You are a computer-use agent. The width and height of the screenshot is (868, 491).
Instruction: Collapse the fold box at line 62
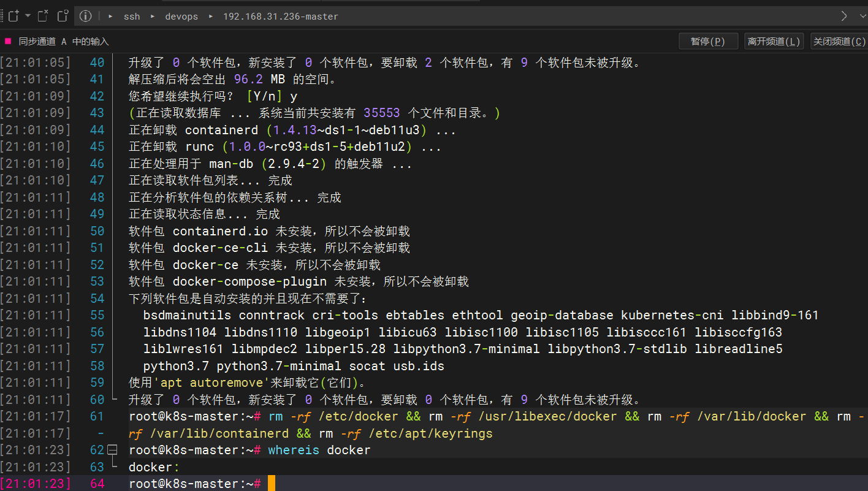(112, 450)
